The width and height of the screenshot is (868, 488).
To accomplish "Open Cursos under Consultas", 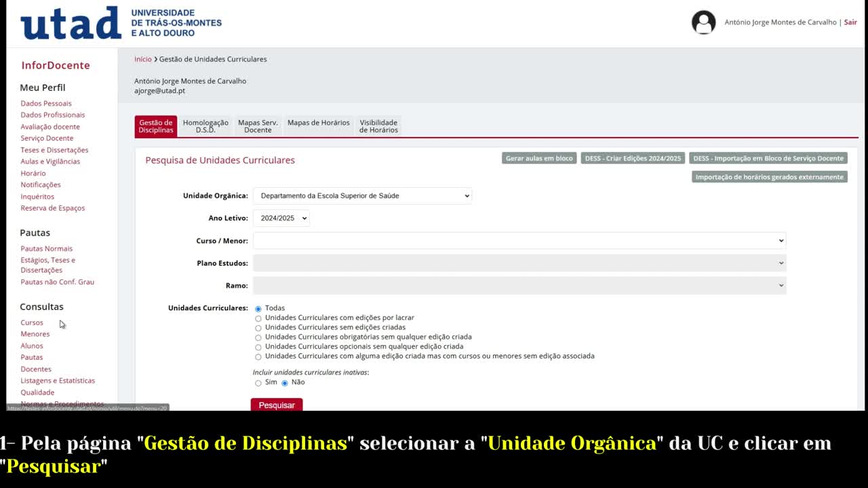I will coord(32,323).
